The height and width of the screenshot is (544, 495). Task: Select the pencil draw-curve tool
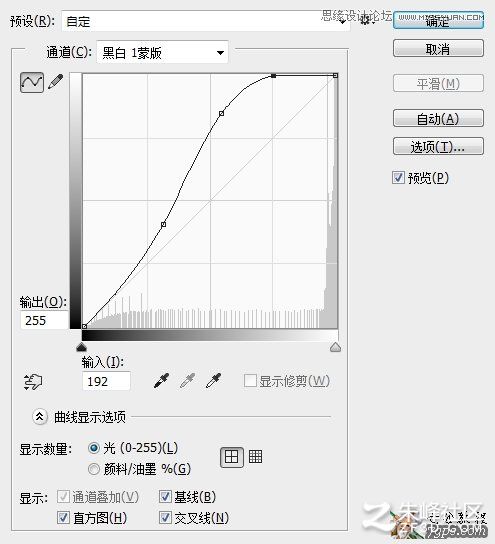point(56,82)
